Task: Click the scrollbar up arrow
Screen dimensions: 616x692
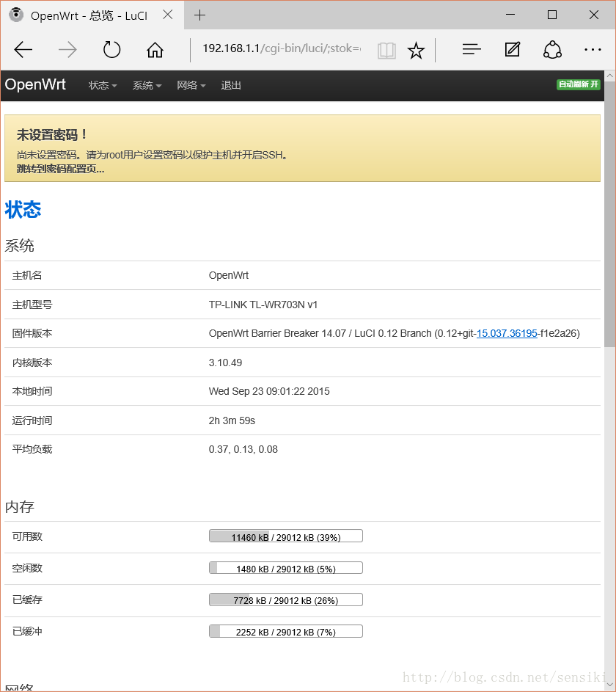Action: pyautogui.click(x=610, y=76)
